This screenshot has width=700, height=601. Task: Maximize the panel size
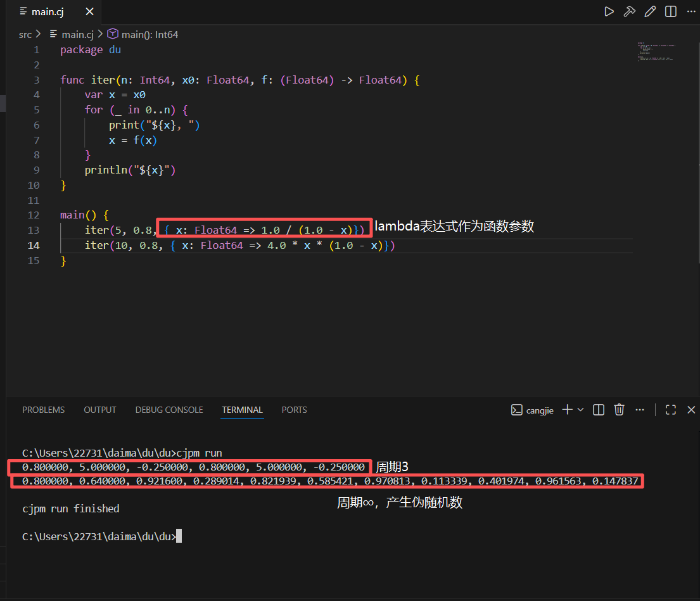point(670,410)
